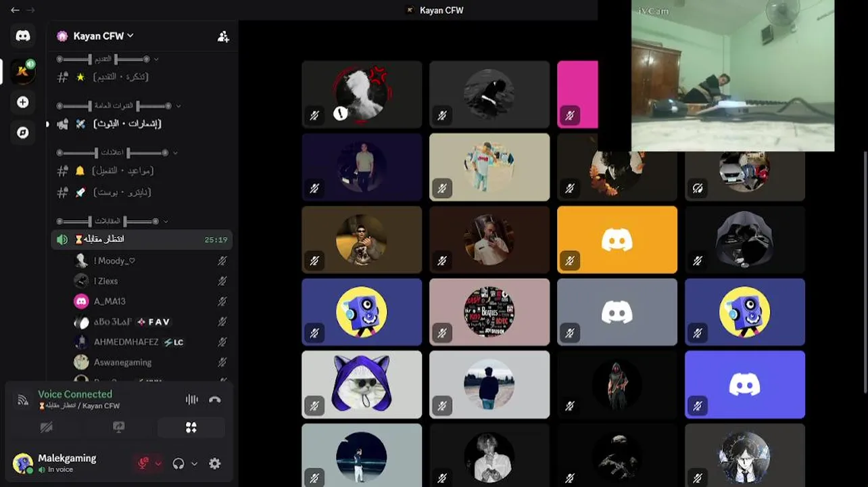Select aBo 3LaF in voice list
Viewport: 868px width, 487px height.
(x=150, y=321)
